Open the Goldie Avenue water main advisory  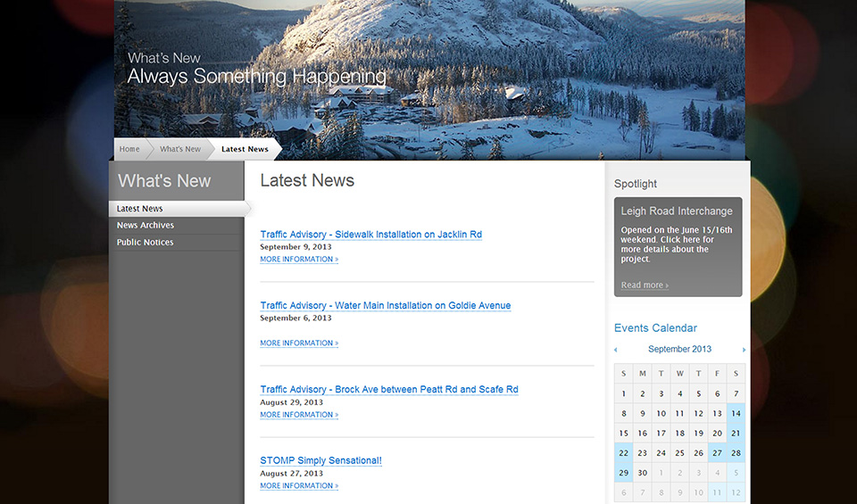(385, 306)
